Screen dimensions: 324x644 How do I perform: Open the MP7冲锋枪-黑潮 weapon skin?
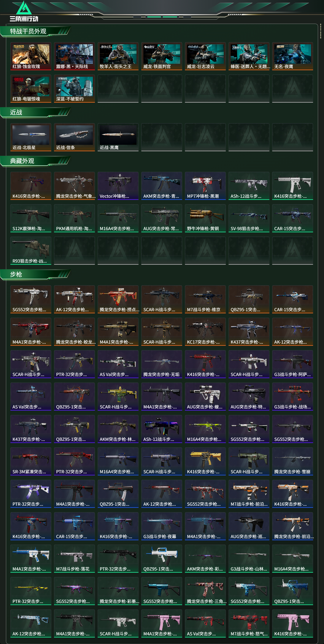click(205, 186)
